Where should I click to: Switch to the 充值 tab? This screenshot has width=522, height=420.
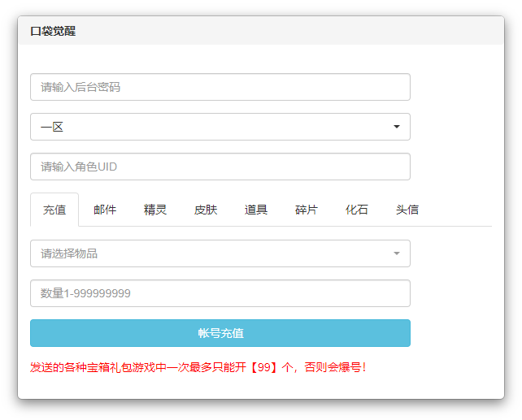click(54, 210)
